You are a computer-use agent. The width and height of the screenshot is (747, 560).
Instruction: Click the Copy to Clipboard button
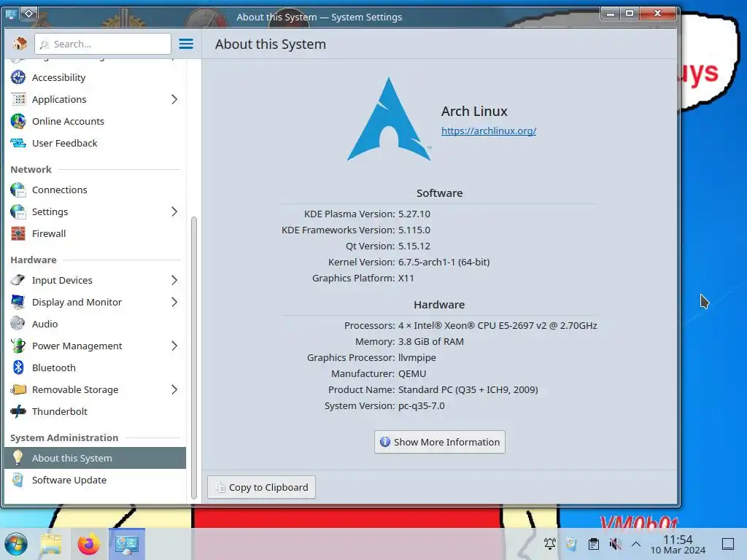(x=262, y=487)
